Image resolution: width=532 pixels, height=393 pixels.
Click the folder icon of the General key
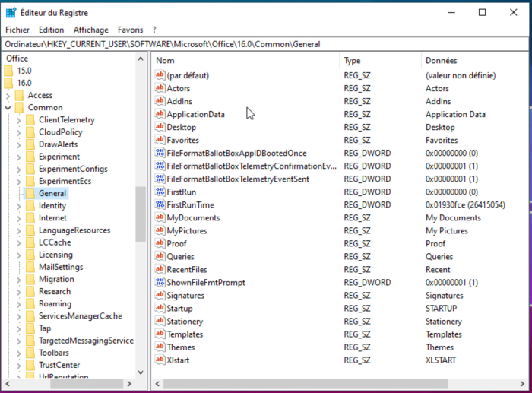(x=30, y=193)
